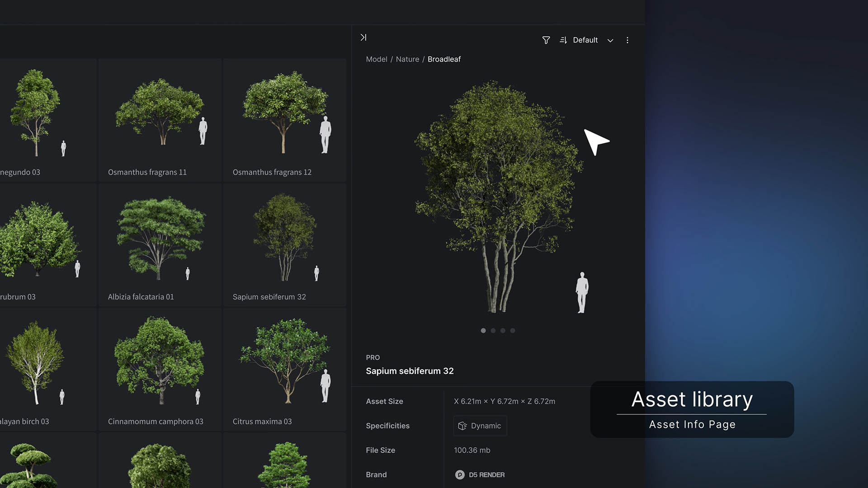Open the three-dot more options menu
Viewport: 868px width, 488px height.
pos(627,40)
